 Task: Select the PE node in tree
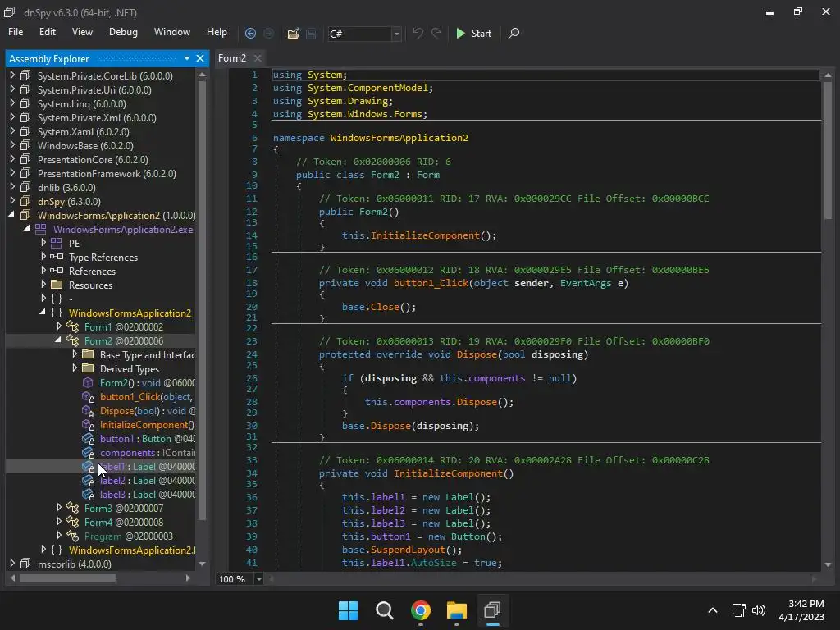pyautogui.click(x=74, y=243)
